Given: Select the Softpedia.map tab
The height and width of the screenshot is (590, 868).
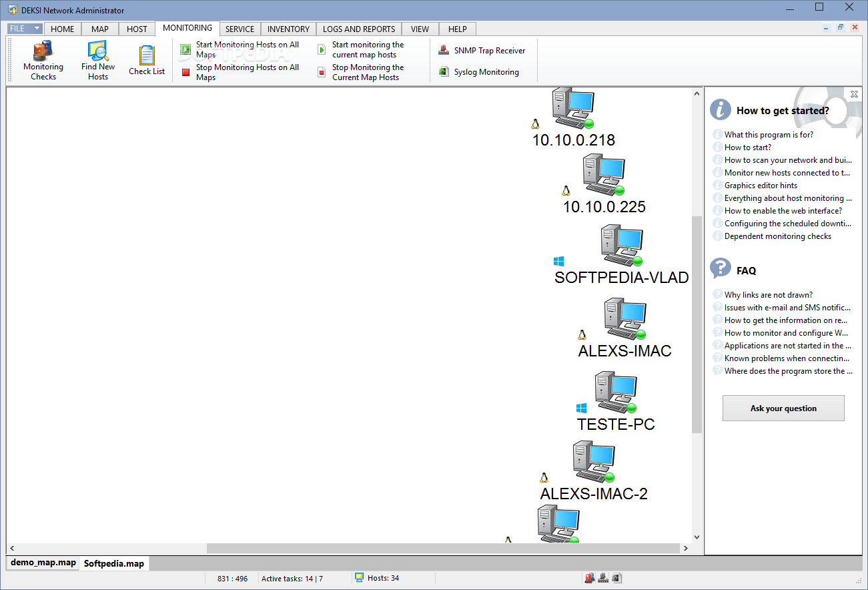Looking at the screenshot, I should [114, 563].
